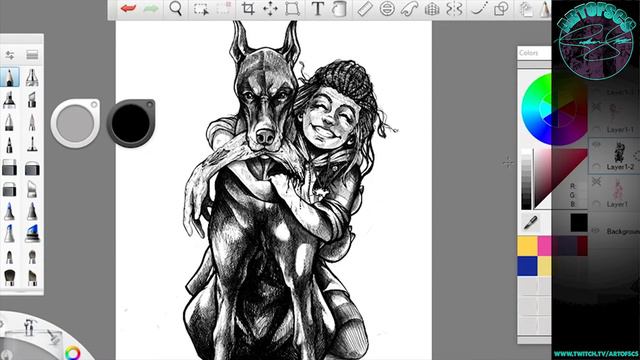Select the rectangular Selection tool
This screenshot has height=360, width=640.
(x=201, y=9)
